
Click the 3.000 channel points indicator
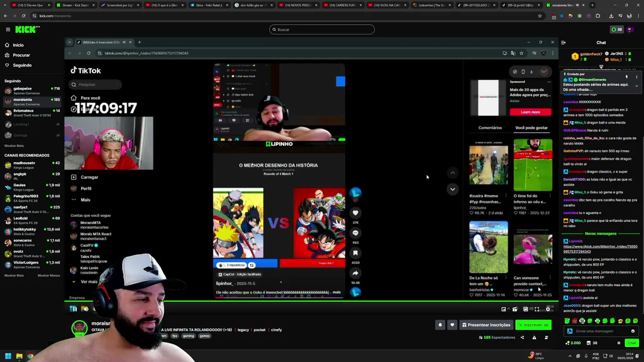tap(573, 343)
